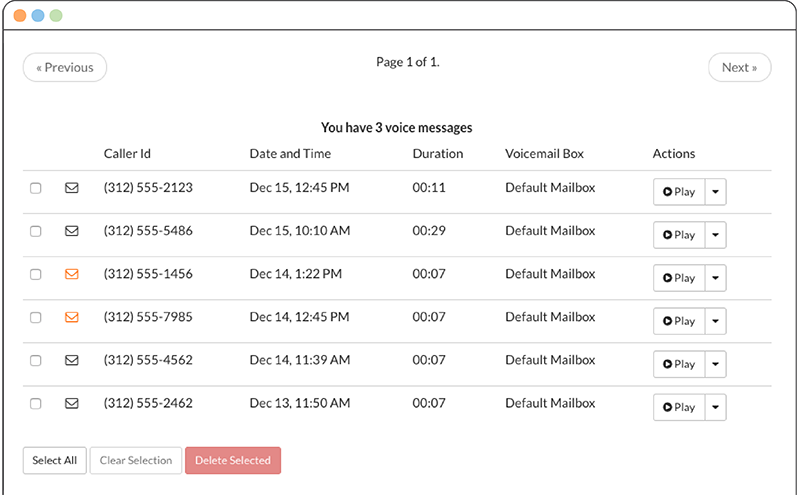800x495 pixels.
Task: Tick checkbox for (312) 555-2123 message
Action: click(x=36, y=188)
